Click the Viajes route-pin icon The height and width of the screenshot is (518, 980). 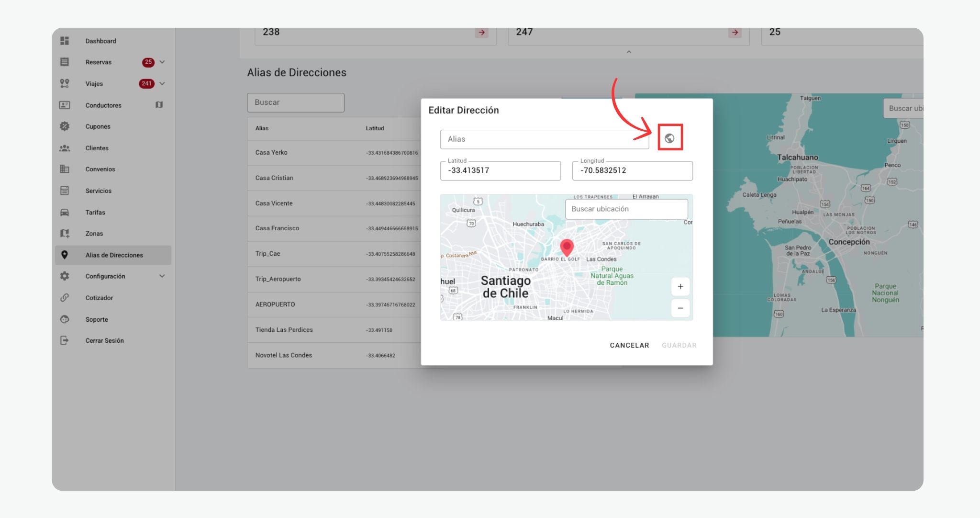(65, 83)
